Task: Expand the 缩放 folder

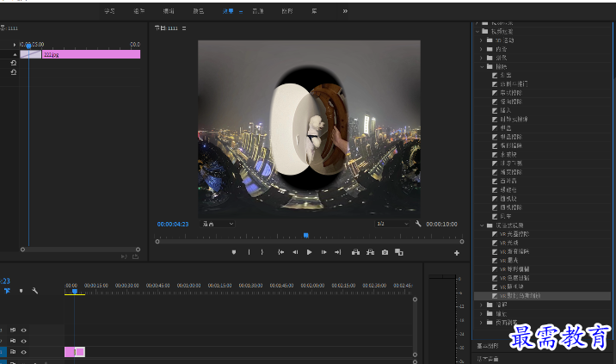Action: coord(481,314)
